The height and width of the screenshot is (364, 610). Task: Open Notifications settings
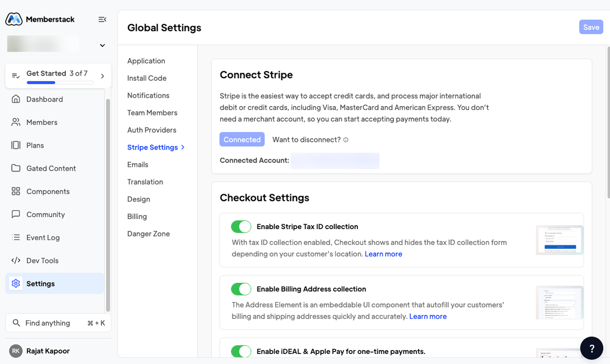pyautogui.click(x=148, y=95)
